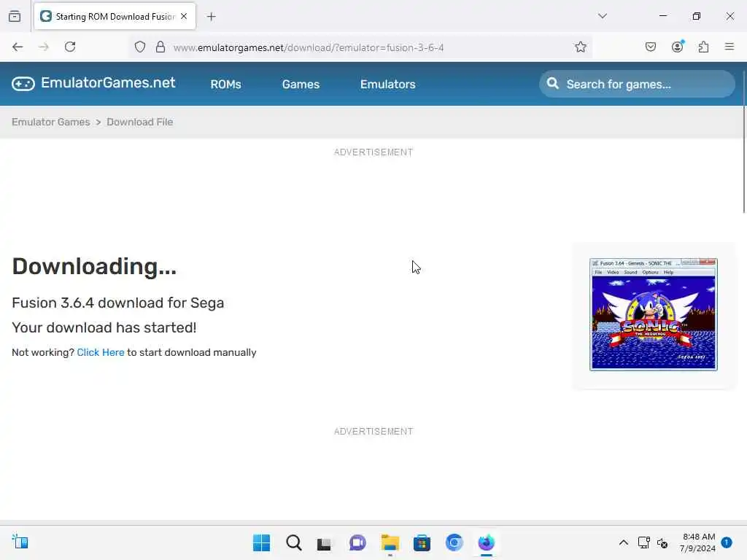Open Microsoft Store from taskbar
The height and width of the screenshot is (560, 747).
tap(422, 542)
